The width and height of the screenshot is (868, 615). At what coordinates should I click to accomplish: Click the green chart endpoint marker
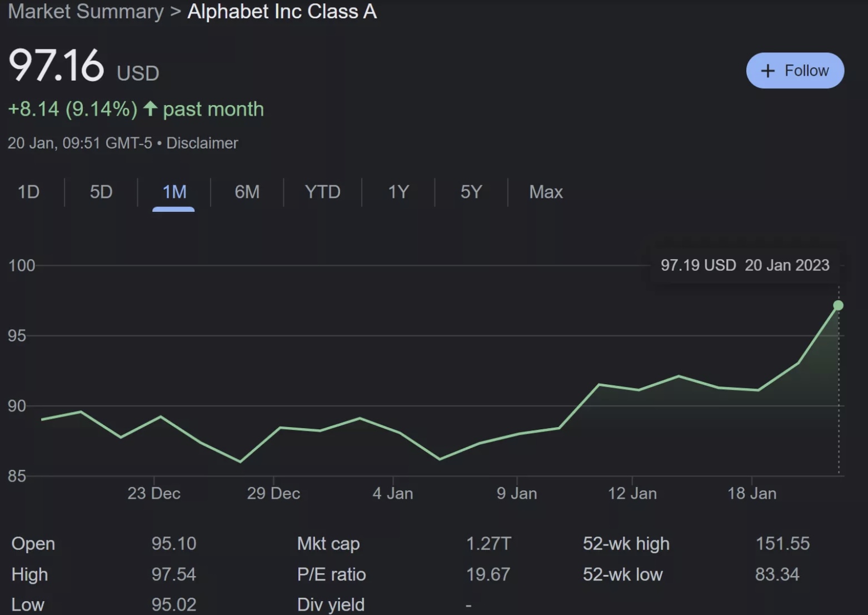[x=838, y=305]
